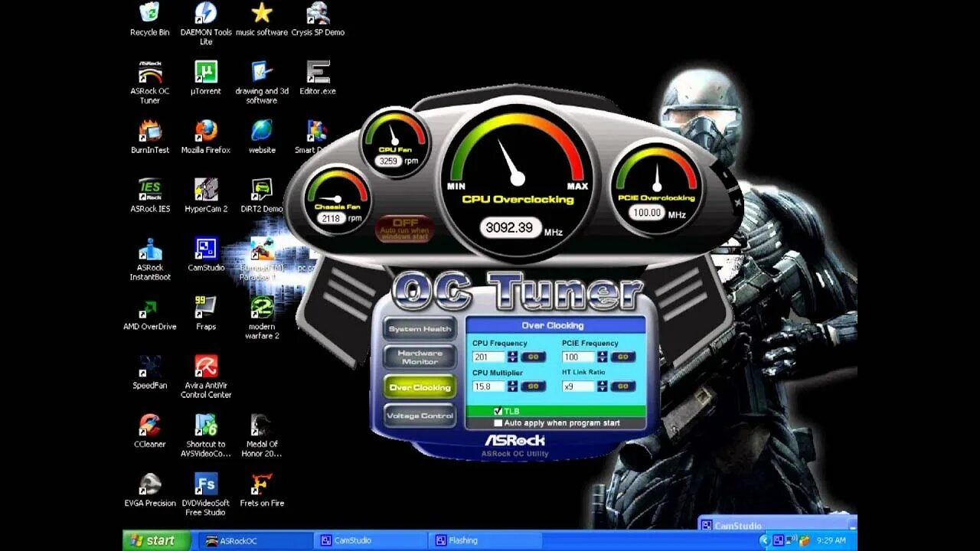Open the System Health tab
The height and width of the screenshot is (551, 980).
(420, 329)
